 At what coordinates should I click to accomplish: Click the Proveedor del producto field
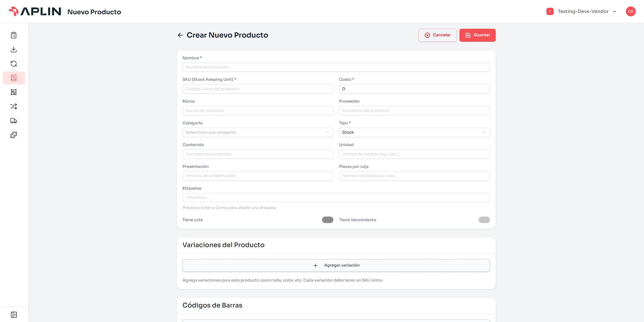[414, 111]
